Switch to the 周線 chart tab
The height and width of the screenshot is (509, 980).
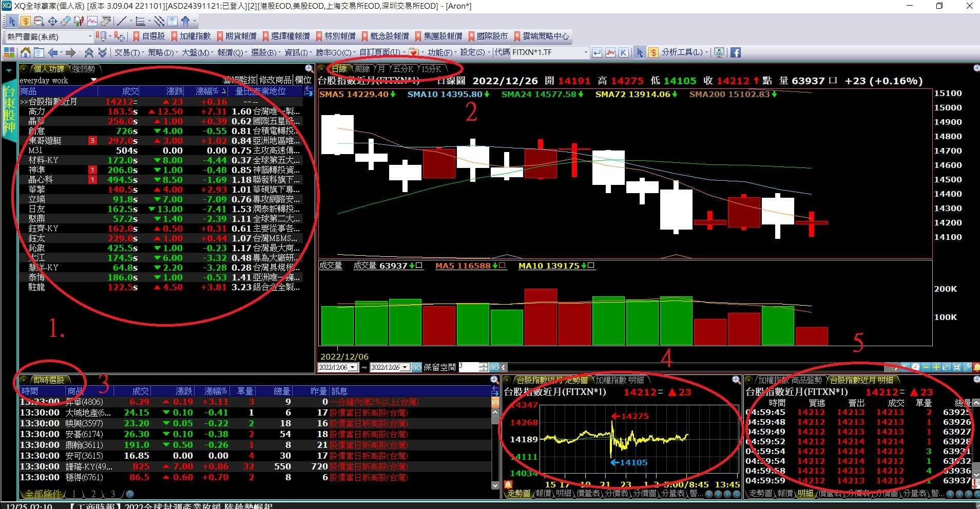(362, 69)
